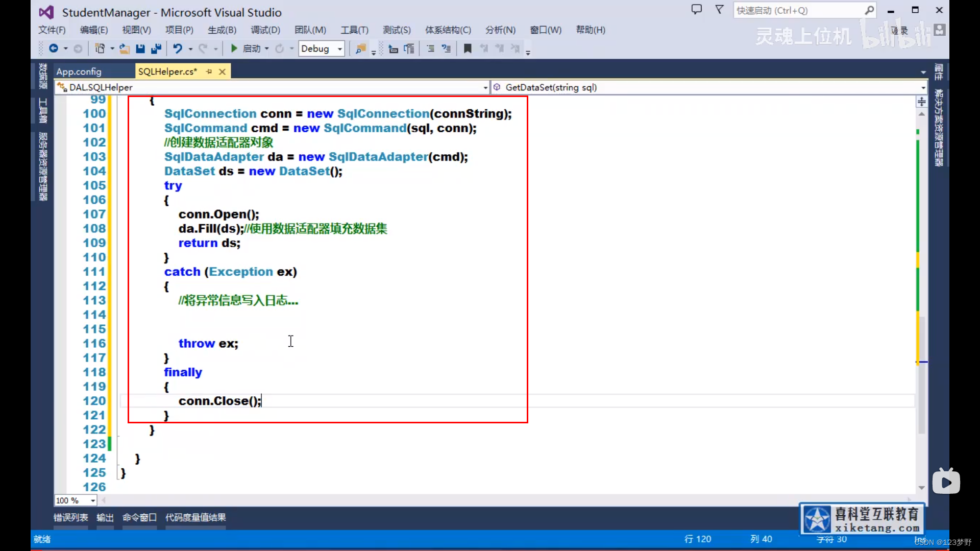Open the feedback speech bubble icon
980x551 pixels.
pos(697,10)
